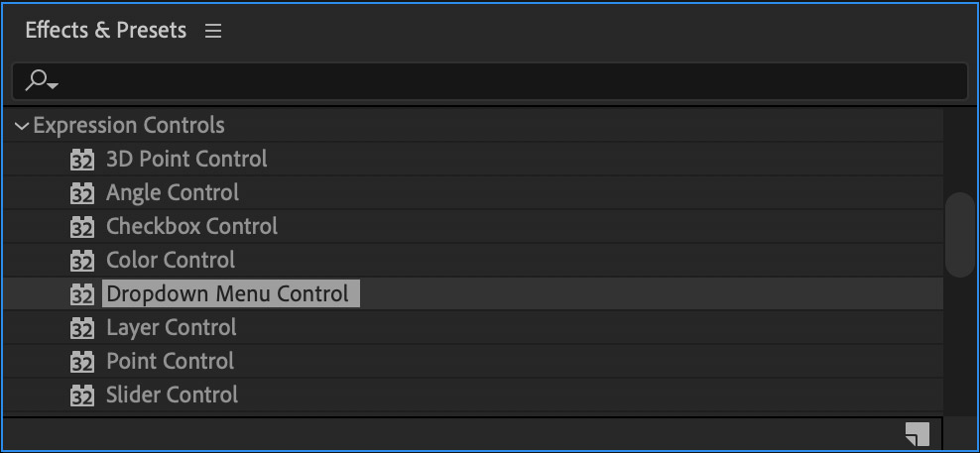This screenshot has height=453, width=980.
Task: Select the Checkbox Control effect
Action: click(191, 227)
